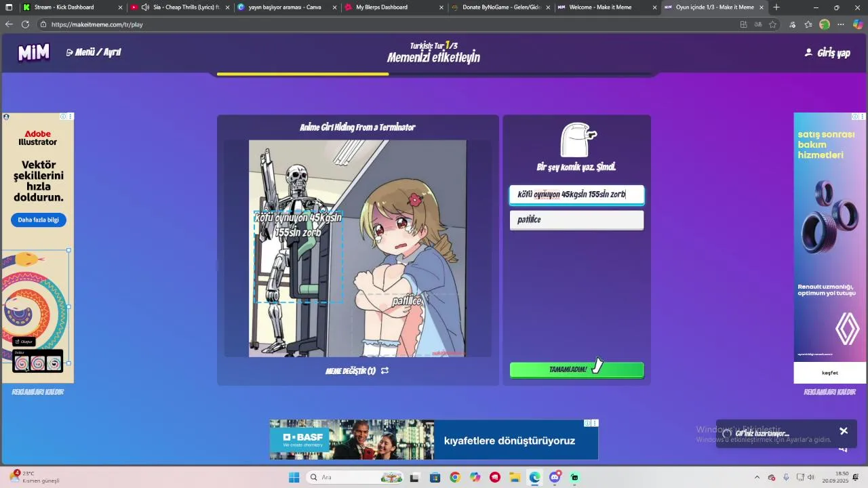Open the Edge settings three-dots menu

coord(841,24)
